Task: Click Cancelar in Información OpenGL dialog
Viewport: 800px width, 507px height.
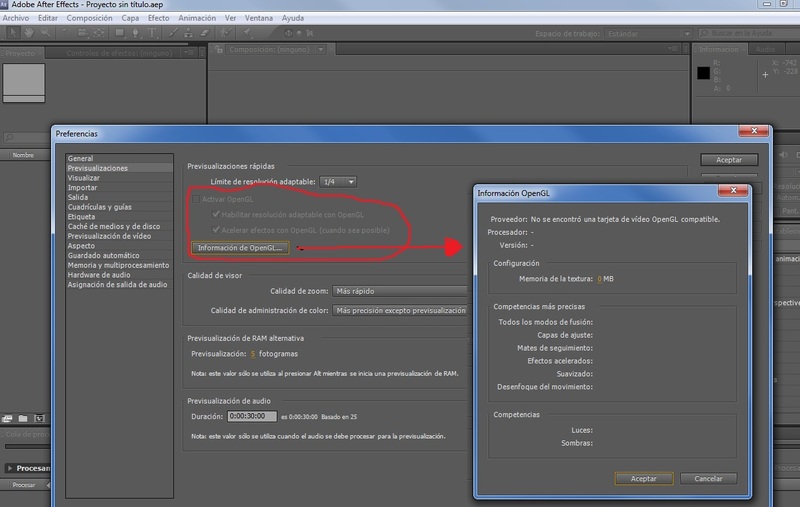Action: pos(708,478)
